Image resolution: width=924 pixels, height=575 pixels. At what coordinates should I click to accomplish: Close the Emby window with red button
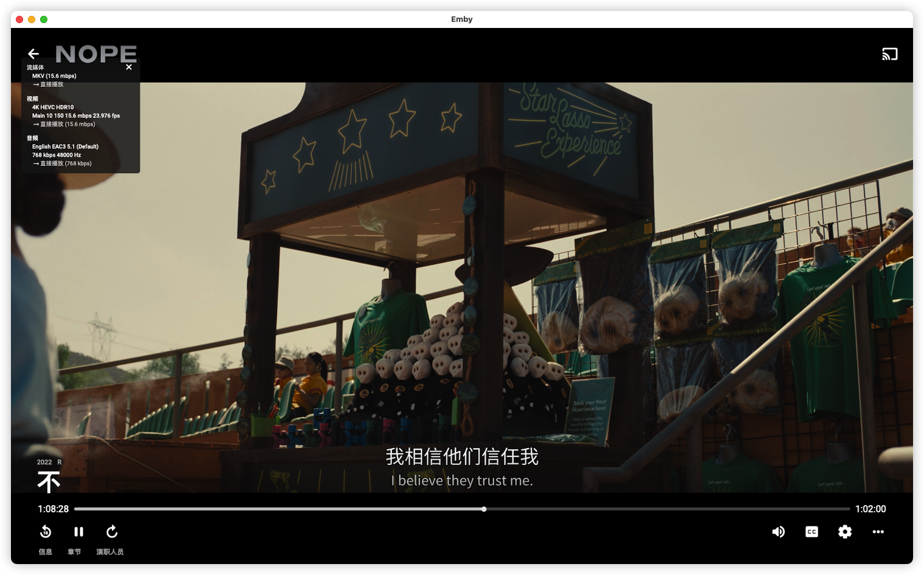(19, 19)
